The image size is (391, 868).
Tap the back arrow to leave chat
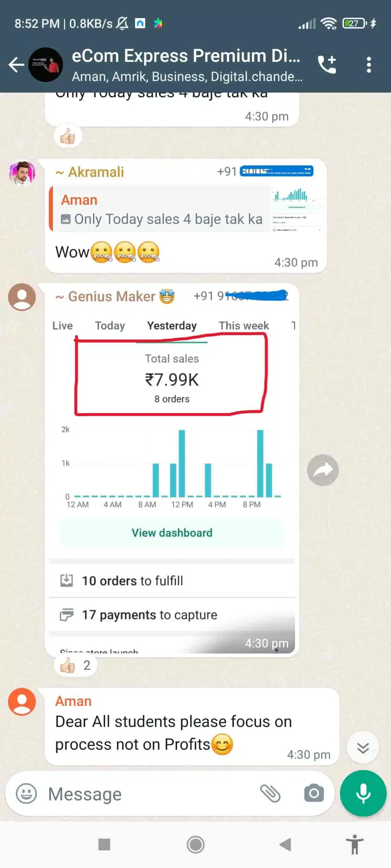click(16, 65)
